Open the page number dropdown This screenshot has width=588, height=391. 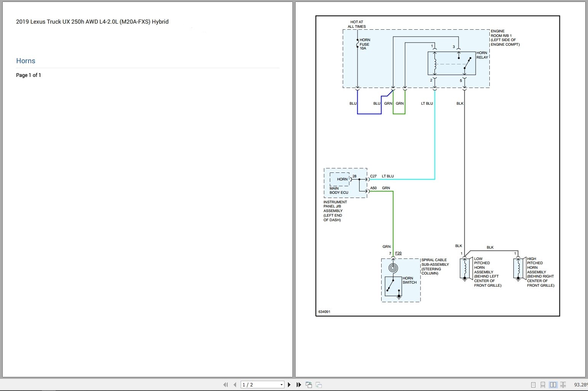click(x=281, y=385)
